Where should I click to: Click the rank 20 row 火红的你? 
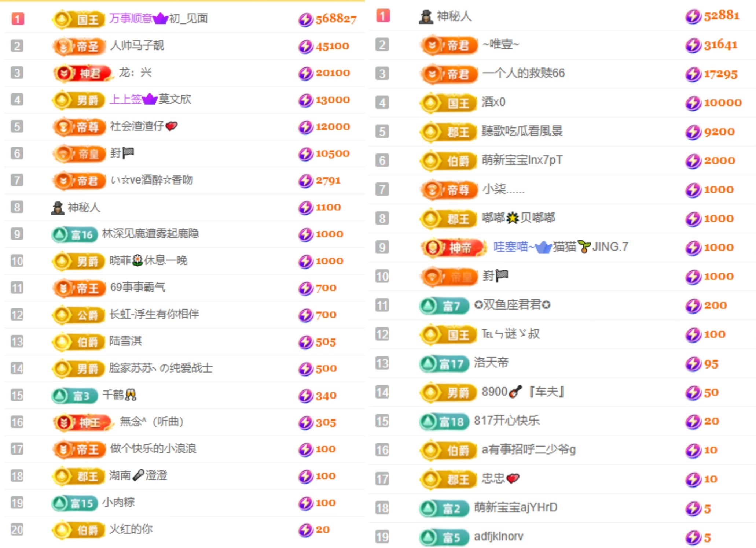click(131, 529)
